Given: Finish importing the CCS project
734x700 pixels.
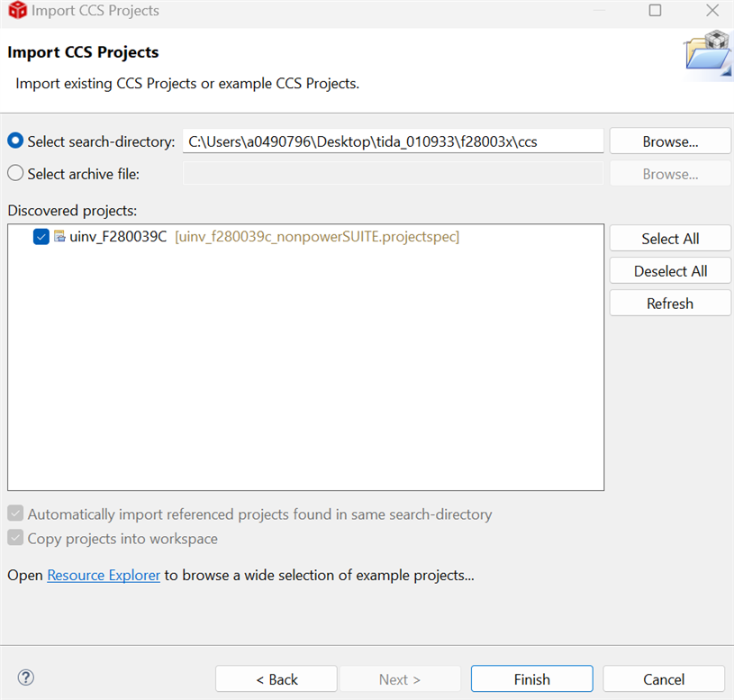Looking at the screenshot, I should [x=531, y=679].
